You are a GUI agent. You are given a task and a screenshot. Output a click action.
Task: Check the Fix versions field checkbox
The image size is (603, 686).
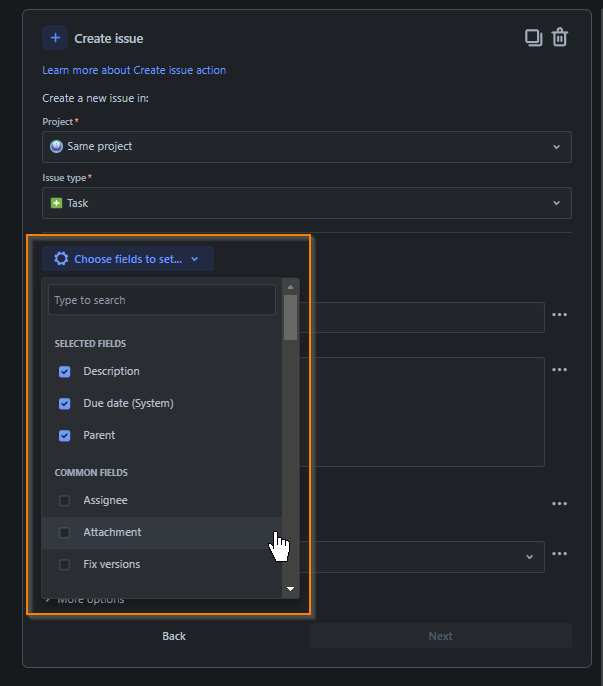coord(64,564)
